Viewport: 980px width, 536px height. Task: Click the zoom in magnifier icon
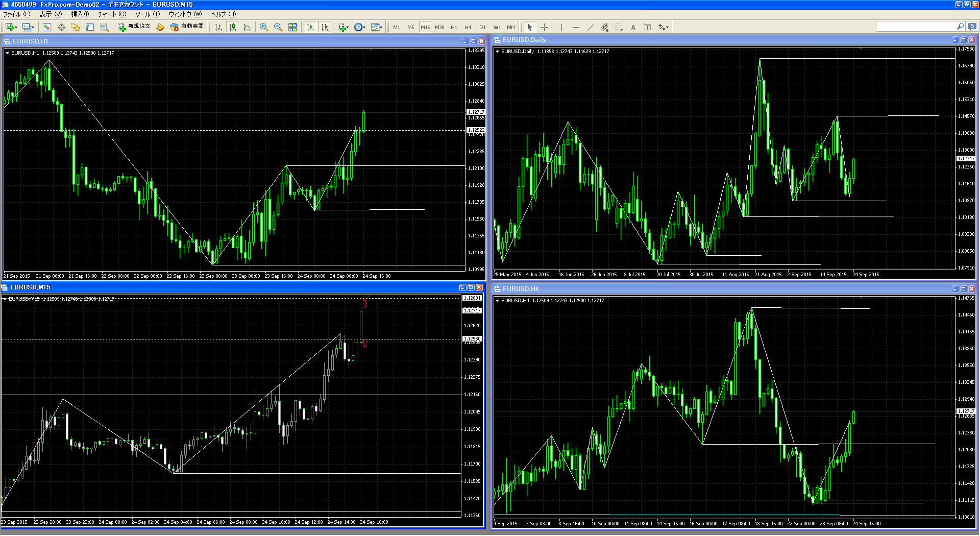coord(263,27)
